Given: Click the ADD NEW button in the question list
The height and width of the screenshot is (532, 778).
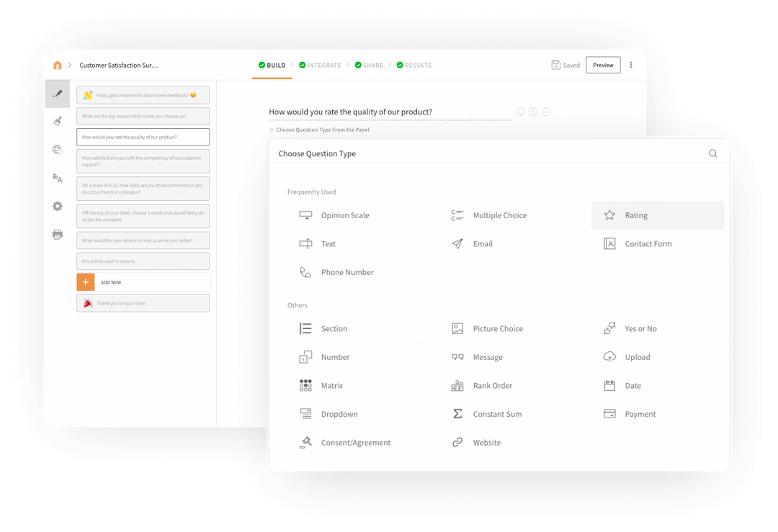Looking at the screenshot, I should click(143, 281).
